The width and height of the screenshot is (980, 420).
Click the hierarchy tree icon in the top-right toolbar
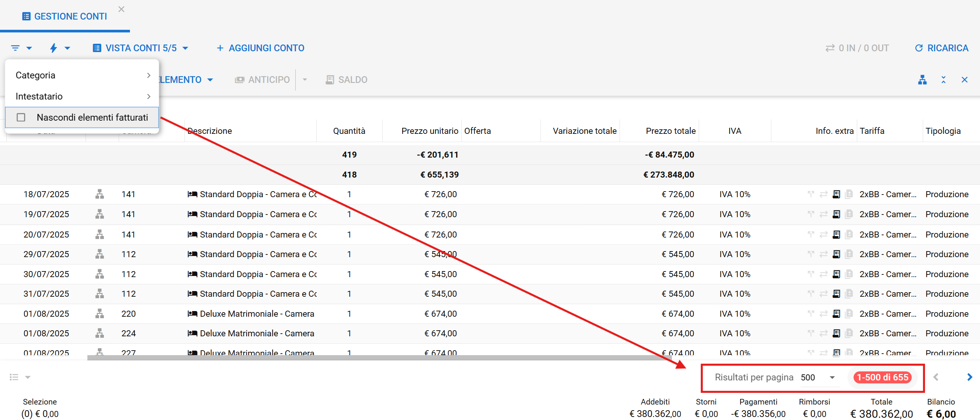922,80
